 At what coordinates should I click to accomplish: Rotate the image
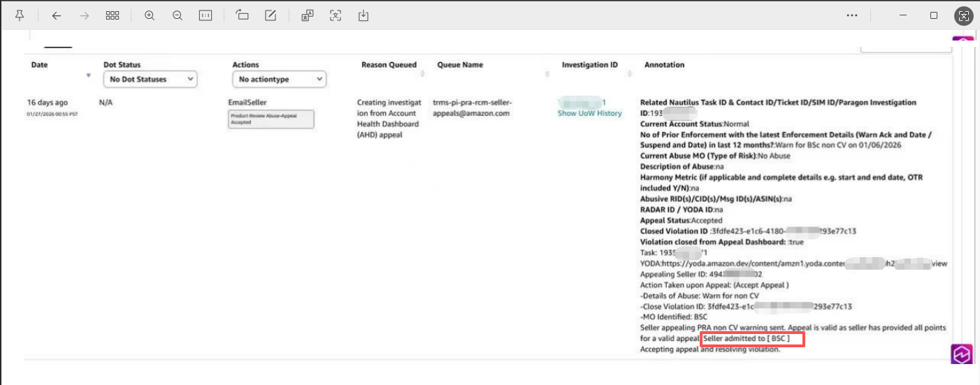click(243, 15)
